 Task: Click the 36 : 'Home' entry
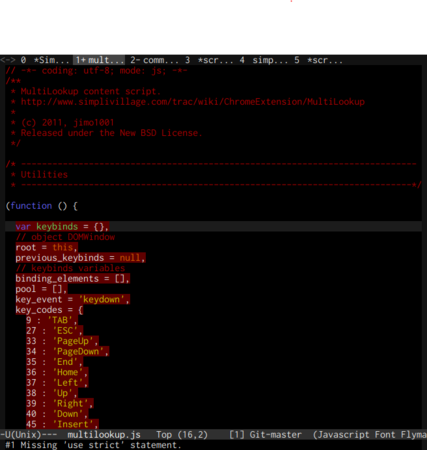(57, 372)
